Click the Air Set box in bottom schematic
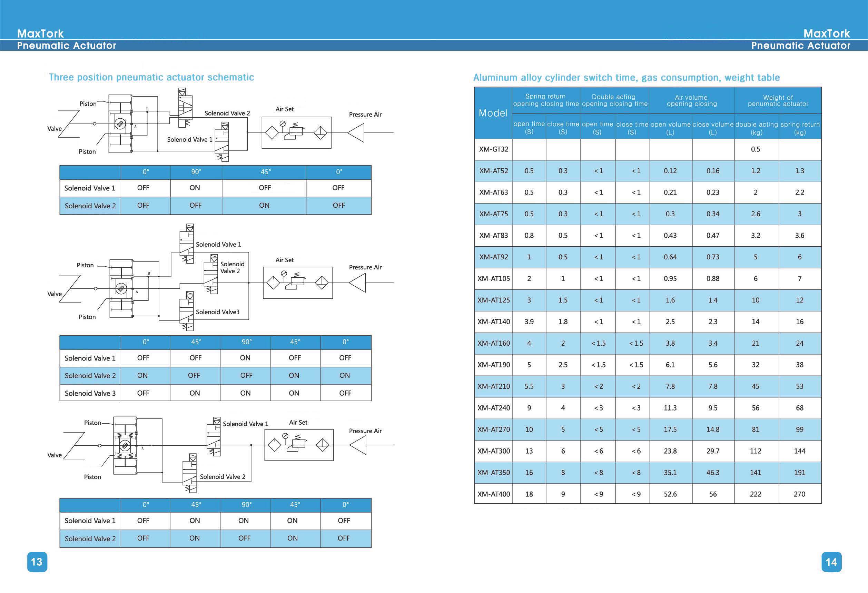 tap(299, 445)
